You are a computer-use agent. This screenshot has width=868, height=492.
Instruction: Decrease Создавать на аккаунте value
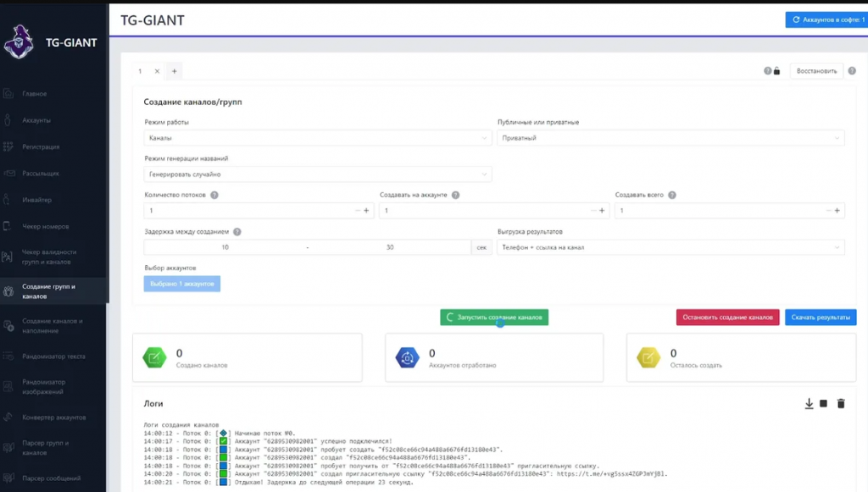(593, 211)
